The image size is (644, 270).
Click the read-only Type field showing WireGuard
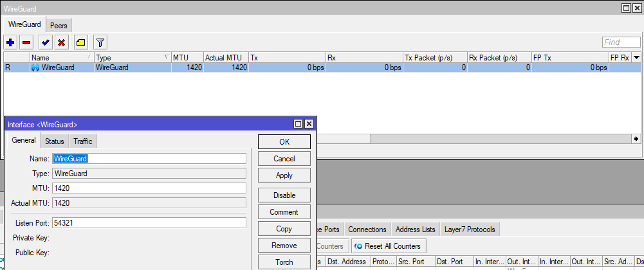click(149, 173)
